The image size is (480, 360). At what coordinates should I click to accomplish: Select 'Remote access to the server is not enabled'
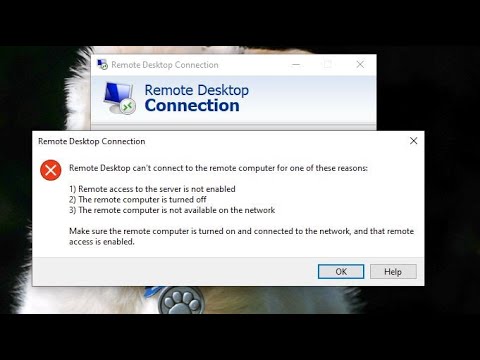pos(152,189)
